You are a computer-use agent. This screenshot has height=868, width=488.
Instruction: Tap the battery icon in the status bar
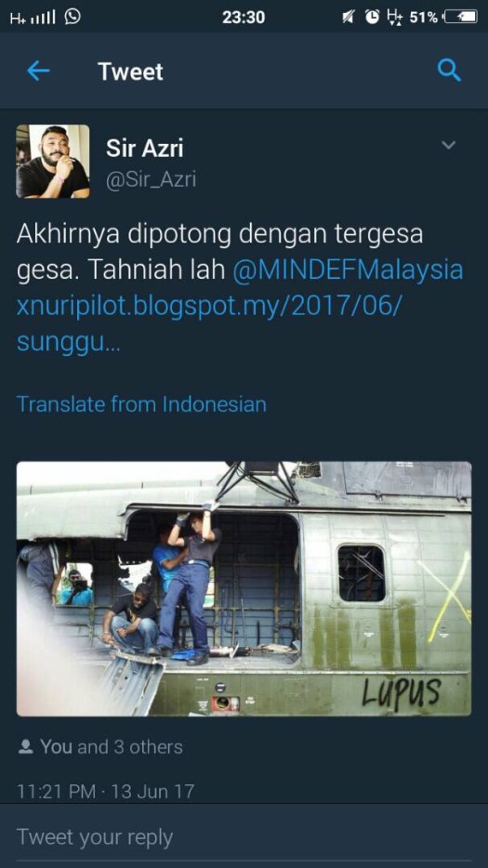[x=461, y=17]
